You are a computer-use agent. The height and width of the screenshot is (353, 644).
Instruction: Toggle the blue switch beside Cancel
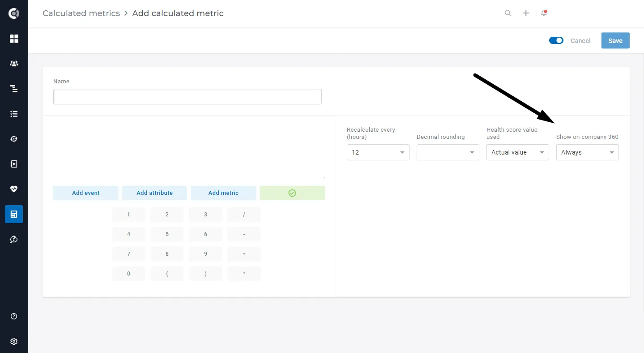pos(556,40)
